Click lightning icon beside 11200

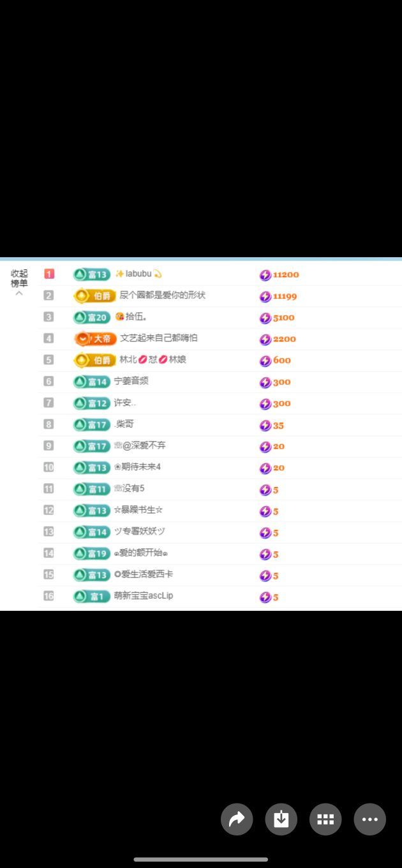(265, 275)
